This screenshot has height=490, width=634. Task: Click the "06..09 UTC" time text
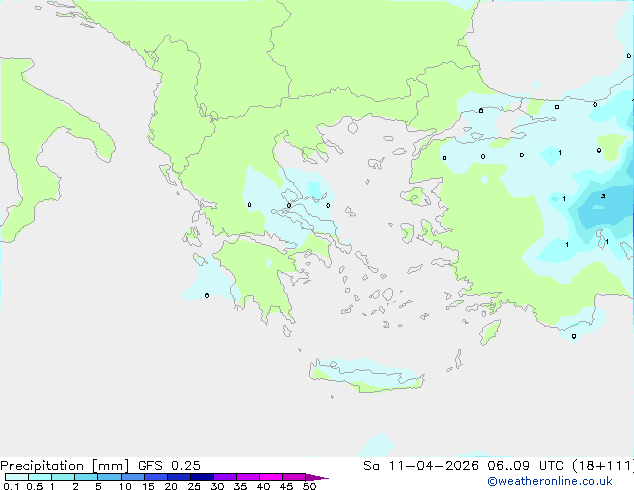point(525,466)
